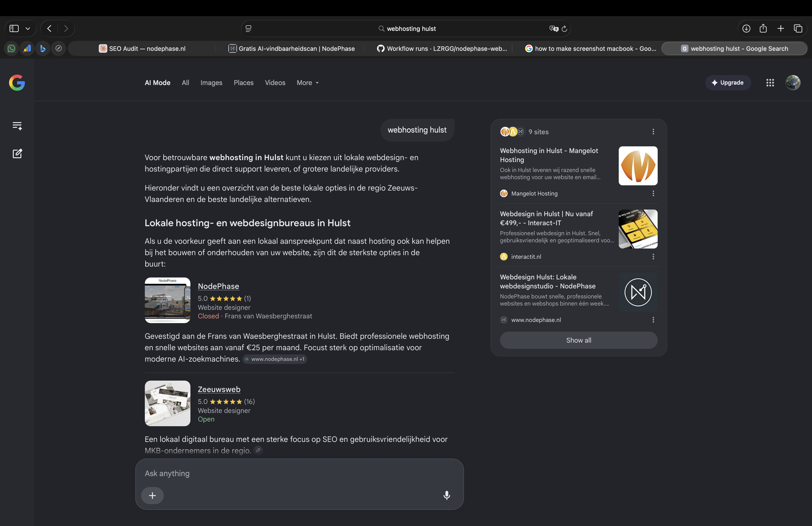
Task: Switch to the Videos results tab
Action: (x=275, y=83)
